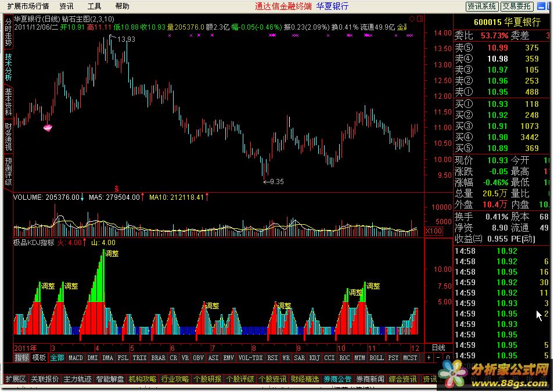Click the 0 reset button beside the indicator tabs
This screenshot has width=554, height=392.
[448, 358]
